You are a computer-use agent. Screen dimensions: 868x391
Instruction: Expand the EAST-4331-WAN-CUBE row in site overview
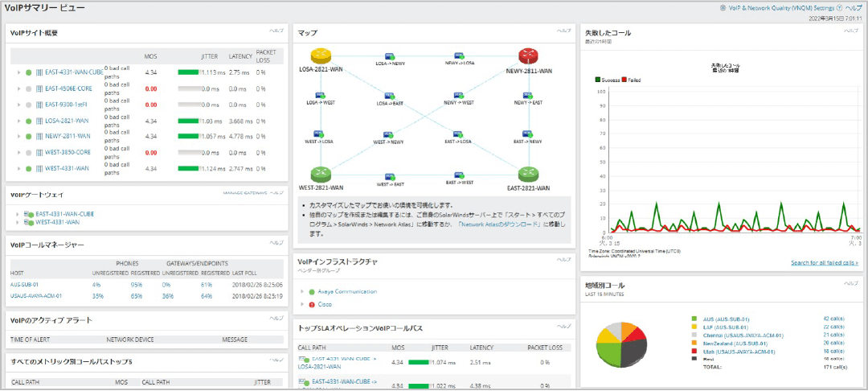18,72
